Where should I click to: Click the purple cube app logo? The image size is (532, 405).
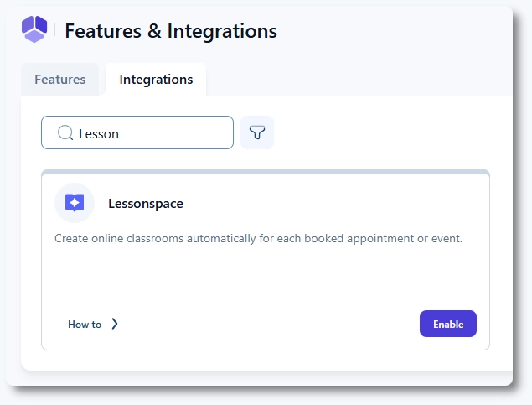[34, 29]
